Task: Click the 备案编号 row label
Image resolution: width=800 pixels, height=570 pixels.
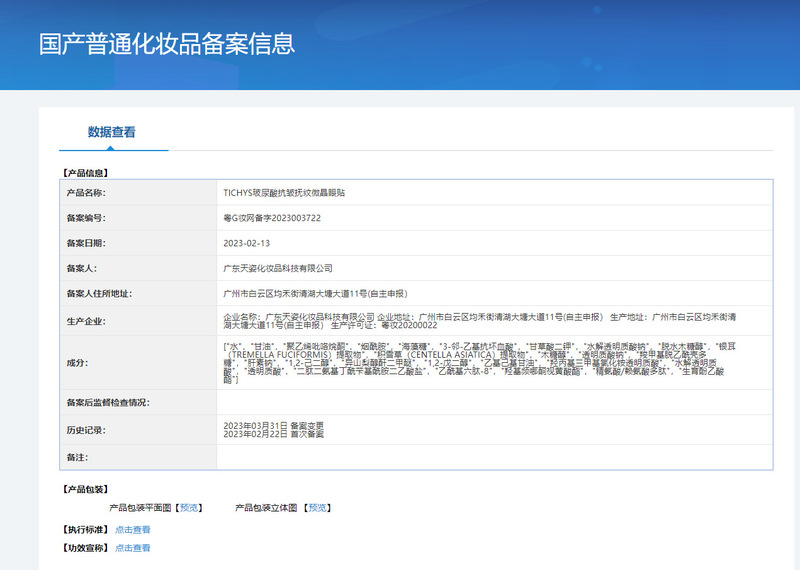Action: (x=86, y=218)
